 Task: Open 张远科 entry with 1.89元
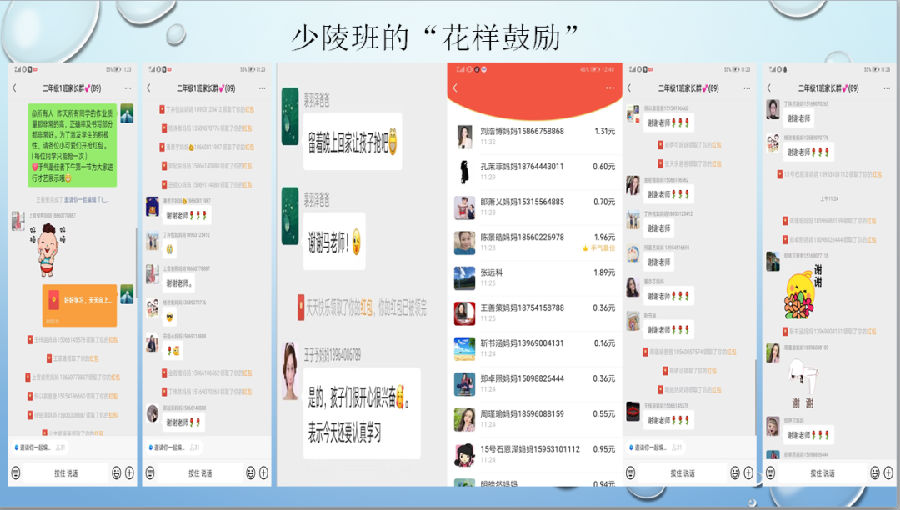tap(535, 276)
